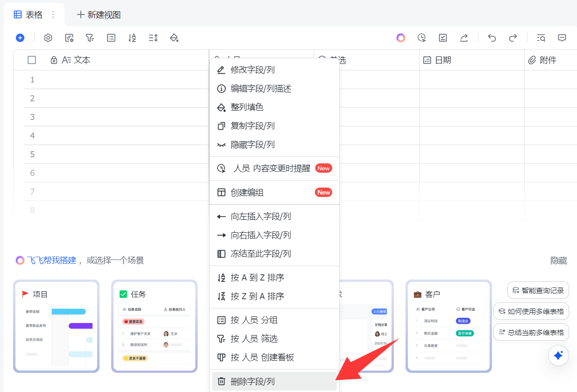
Task: Click the 飞飞帮我搭建 link
Action: [x=51, y=260]
